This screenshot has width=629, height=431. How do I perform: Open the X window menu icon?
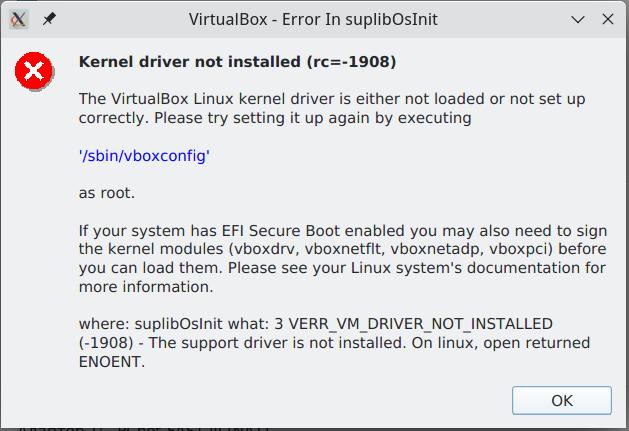(x=18, y=19)
